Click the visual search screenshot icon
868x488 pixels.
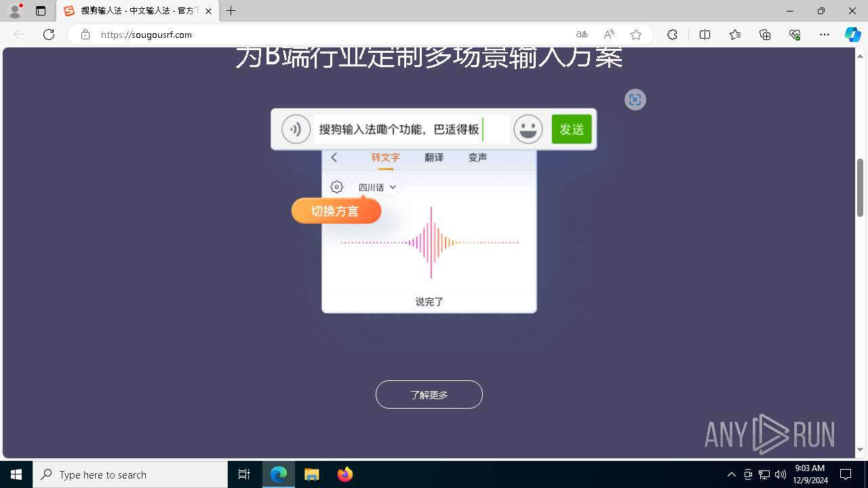pyautogui.click(x=635, y=100)
